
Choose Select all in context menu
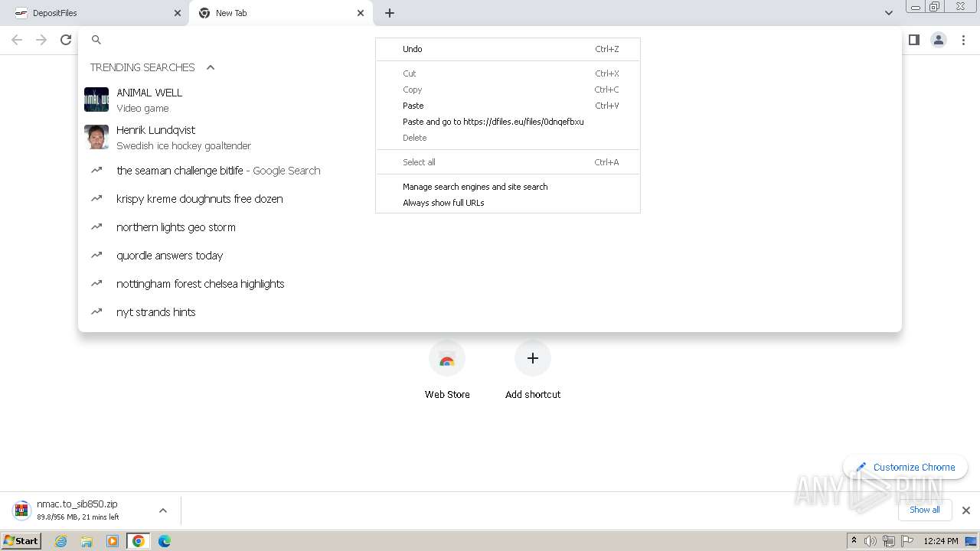tap(508, 162)
